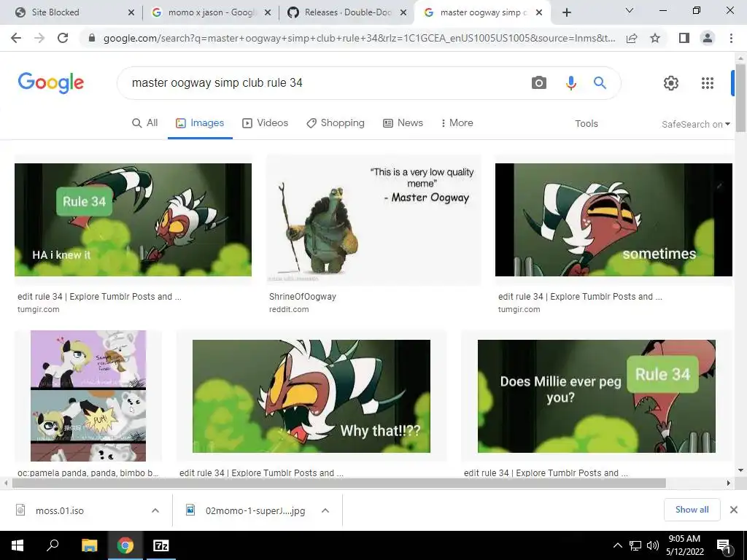Switch to the Releases GitHub tab
The image size is (747, 560).
point(348,12)
